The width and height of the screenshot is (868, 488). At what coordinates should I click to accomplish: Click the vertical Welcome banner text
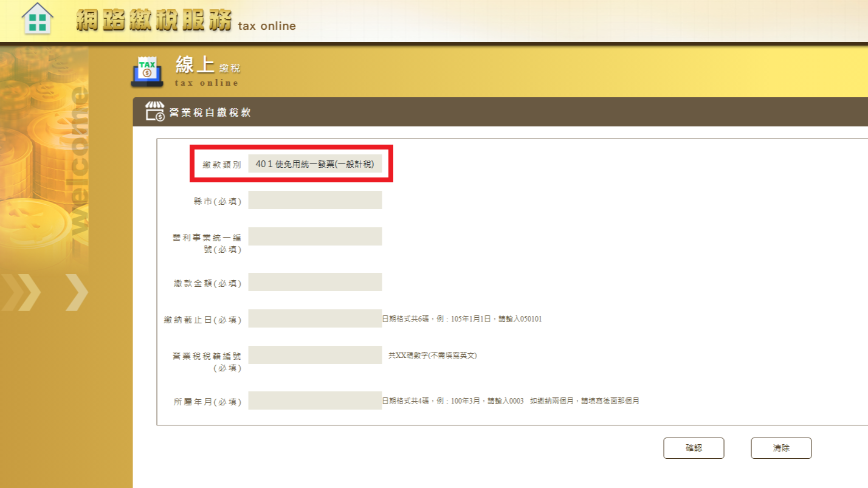coord(78,163)
